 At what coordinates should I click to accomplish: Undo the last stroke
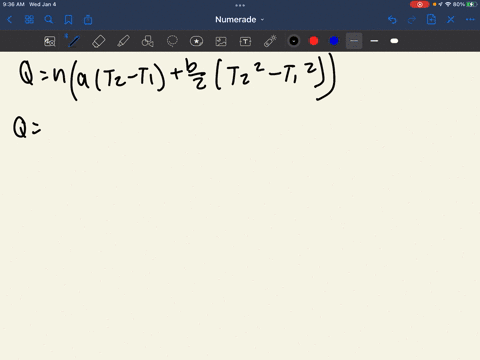tap(392, 20)
